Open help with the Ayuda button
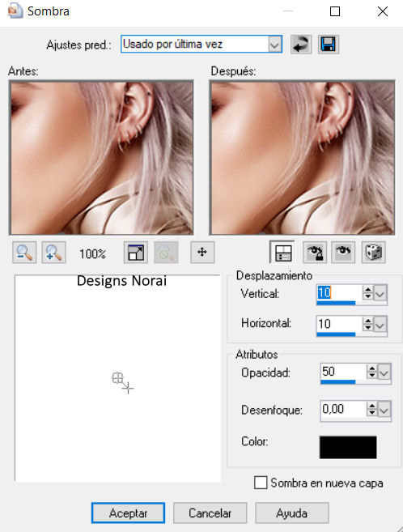 (292, 513)
